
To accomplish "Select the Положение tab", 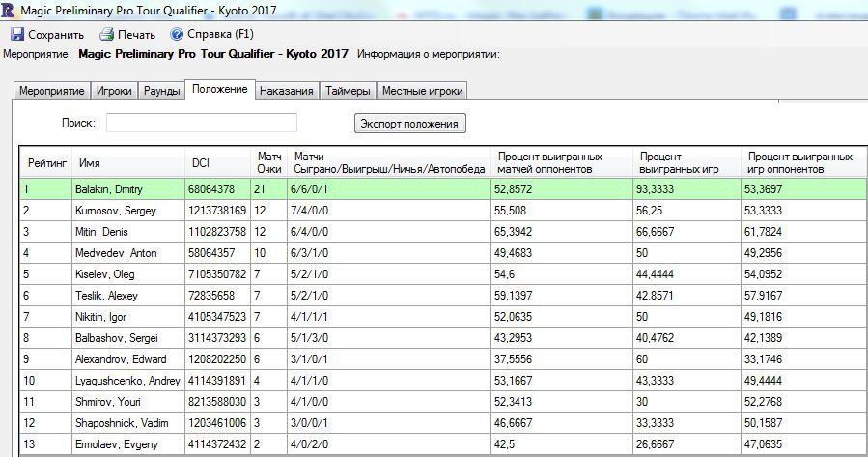I will coord(220,89).
